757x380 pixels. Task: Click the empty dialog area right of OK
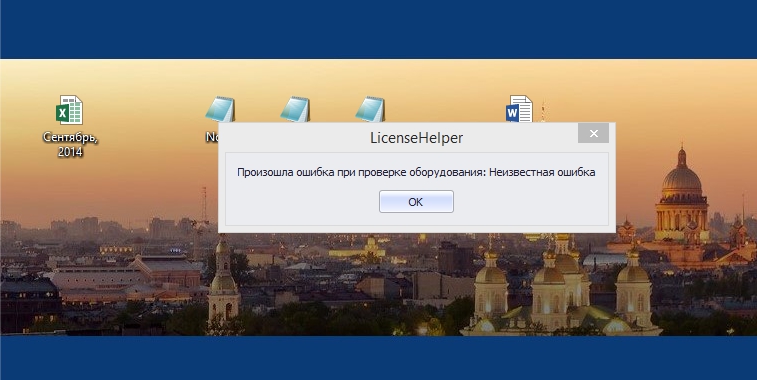point(530,203)
